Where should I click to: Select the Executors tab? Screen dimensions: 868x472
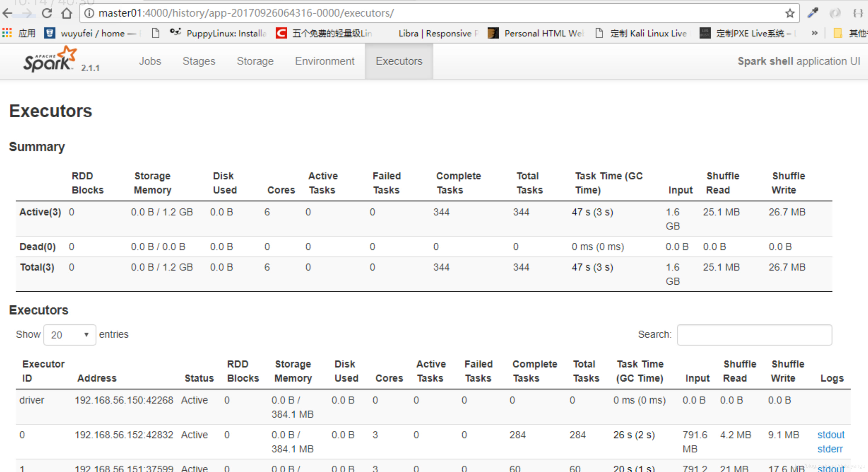399,61
